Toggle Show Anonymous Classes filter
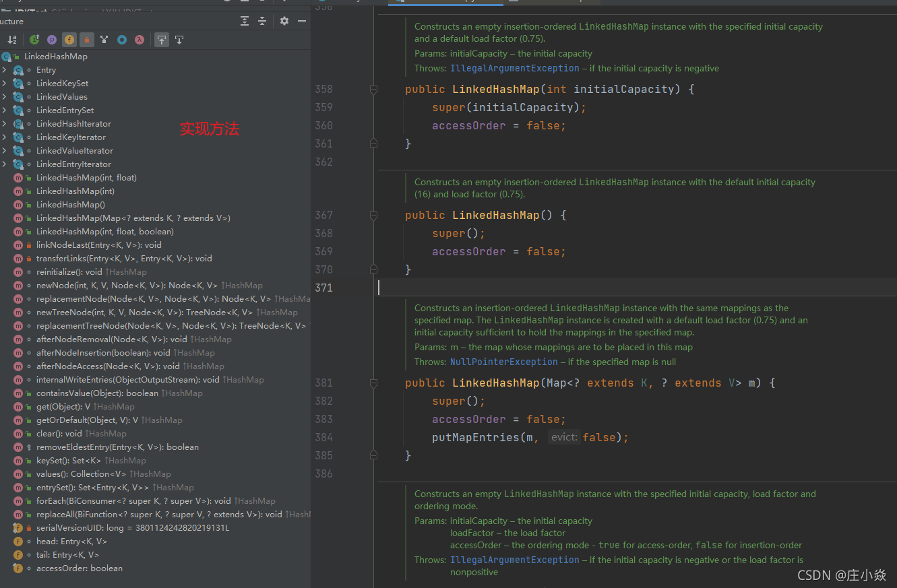Image resolution: width=897 pixels, height=588 pixels. pos(122,40)
